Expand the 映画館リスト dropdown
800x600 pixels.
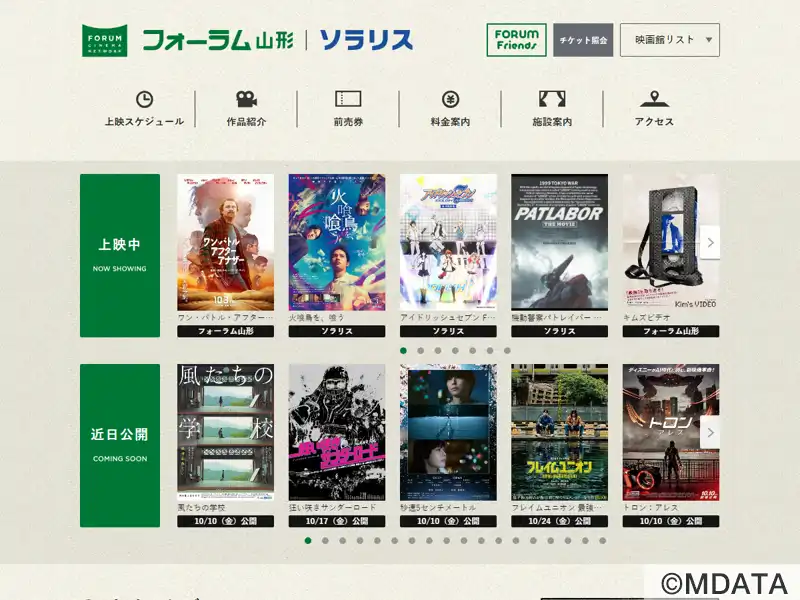tap(669, 40)
